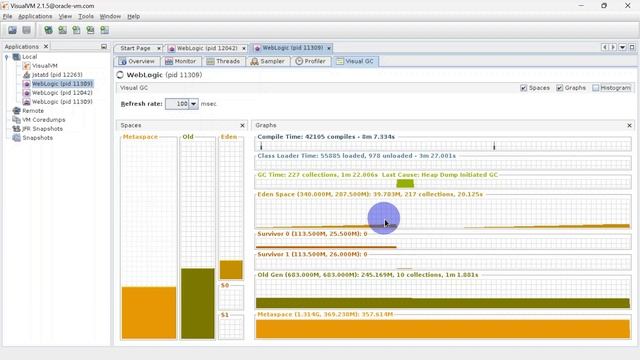640x360 pixels.
Task: Maximize the document window button
Action: point(632,47)
